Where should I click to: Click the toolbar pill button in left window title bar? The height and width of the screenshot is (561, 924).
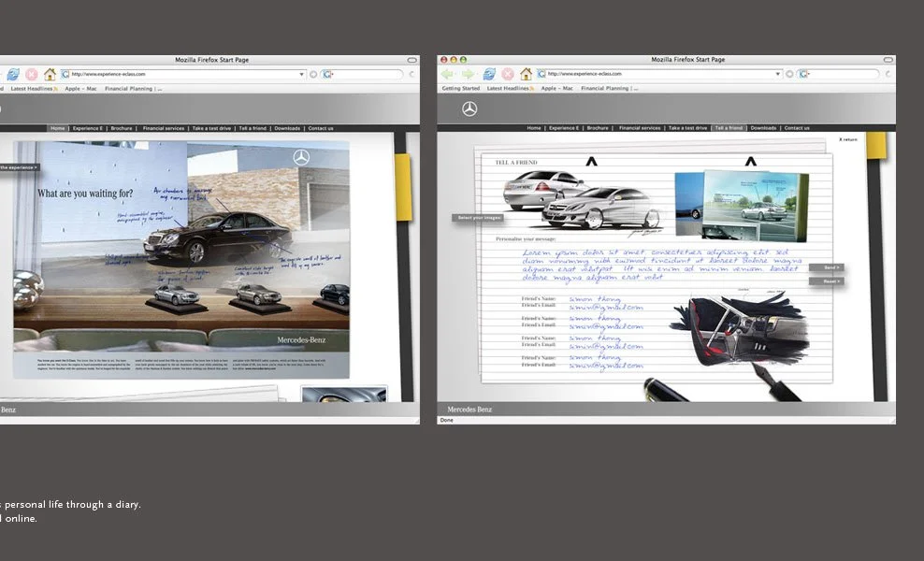click(x=411, y=60)
